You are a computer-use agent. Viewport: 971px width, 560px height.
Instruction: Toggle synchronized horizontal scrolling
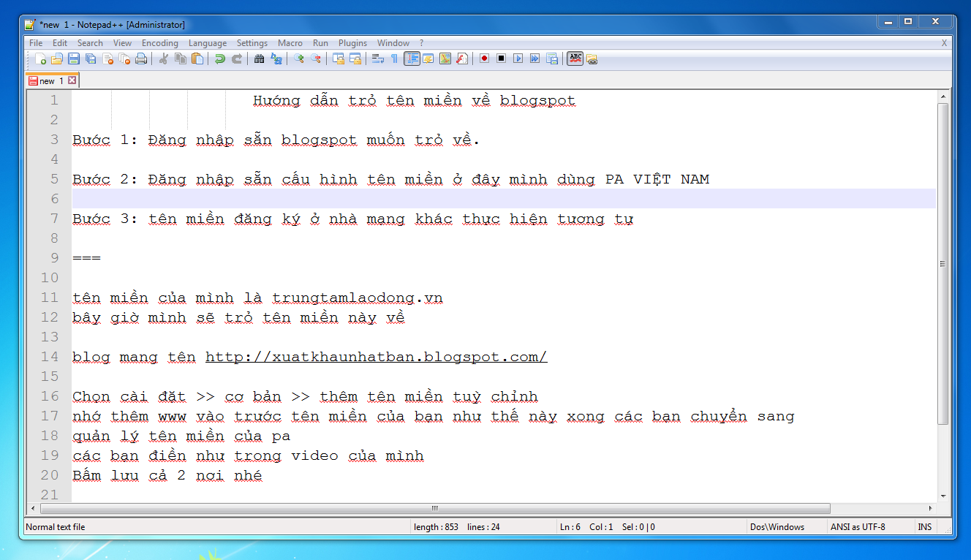point(355,58)
